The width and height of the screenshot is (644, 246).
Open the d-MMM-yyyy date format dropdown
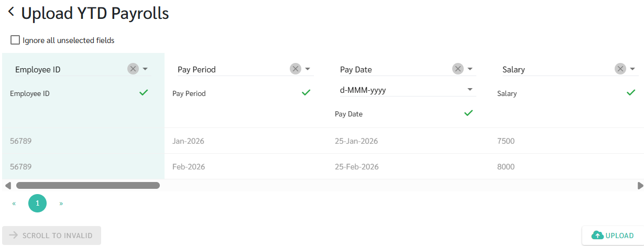pos(470,90)
